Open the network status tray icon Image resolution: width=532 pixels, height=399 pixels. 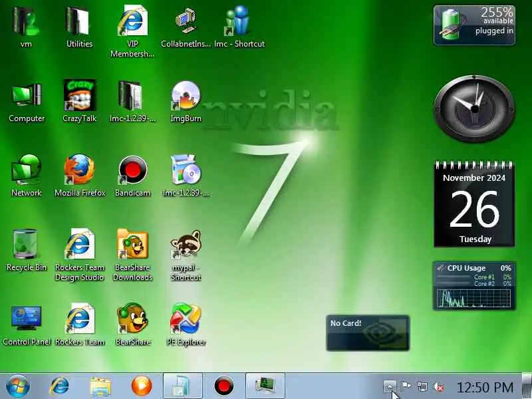click(422, 386)
